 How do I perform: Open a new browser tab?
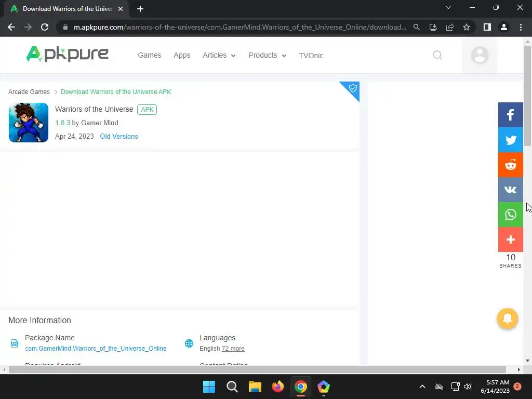[140, 9]
